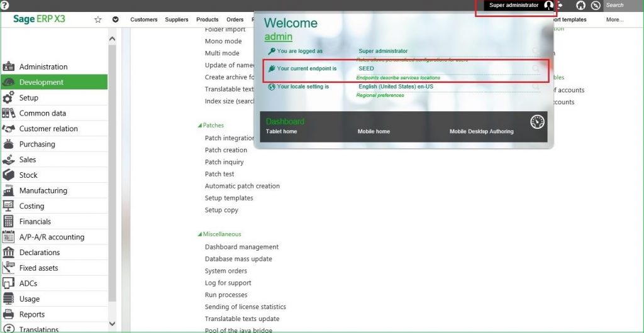Click the admin link in Welcome panel

279,36
